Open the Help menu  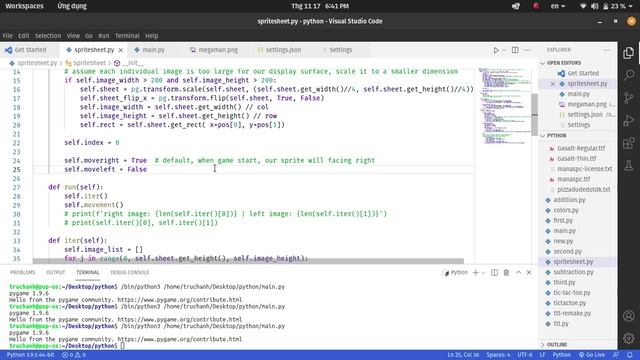click(151, 36)
